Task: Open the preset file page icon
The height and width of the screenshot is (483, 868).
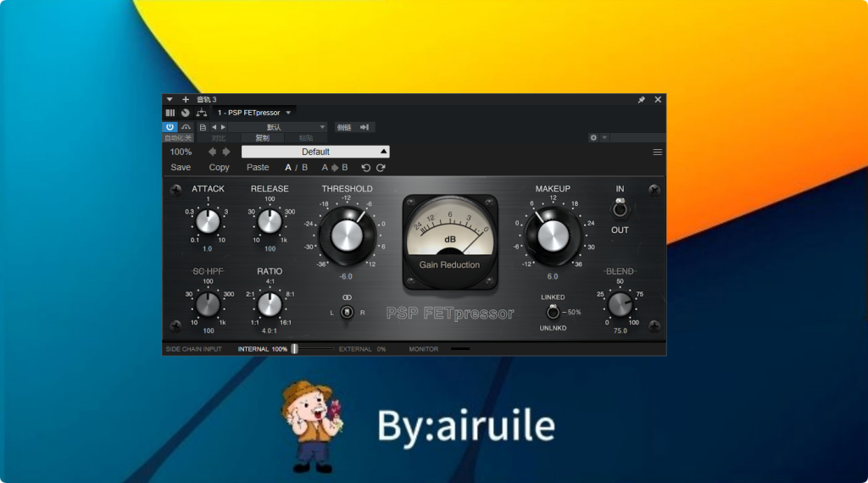Action: click(203, 127)
